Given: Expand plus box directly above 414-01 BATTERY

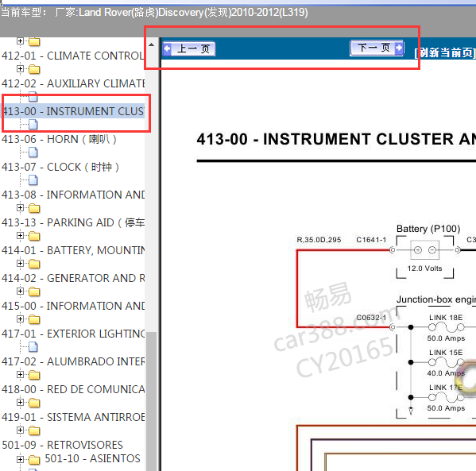Looking at the screenshot, I should pos(20,235).
